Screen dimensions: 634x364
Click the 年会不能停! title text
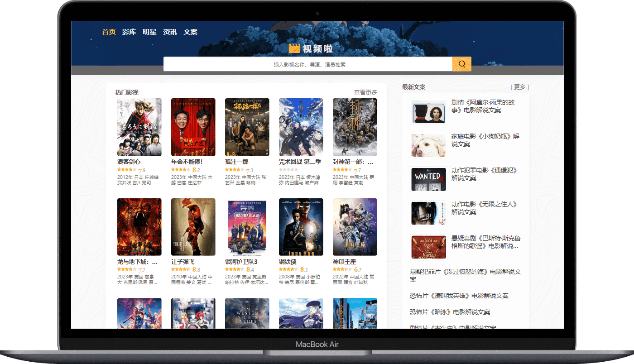(187, 162)
